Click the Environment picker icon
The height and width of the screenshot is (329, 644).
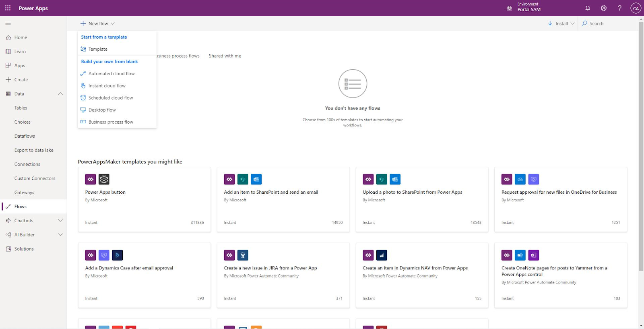click(x=510, y=8)
